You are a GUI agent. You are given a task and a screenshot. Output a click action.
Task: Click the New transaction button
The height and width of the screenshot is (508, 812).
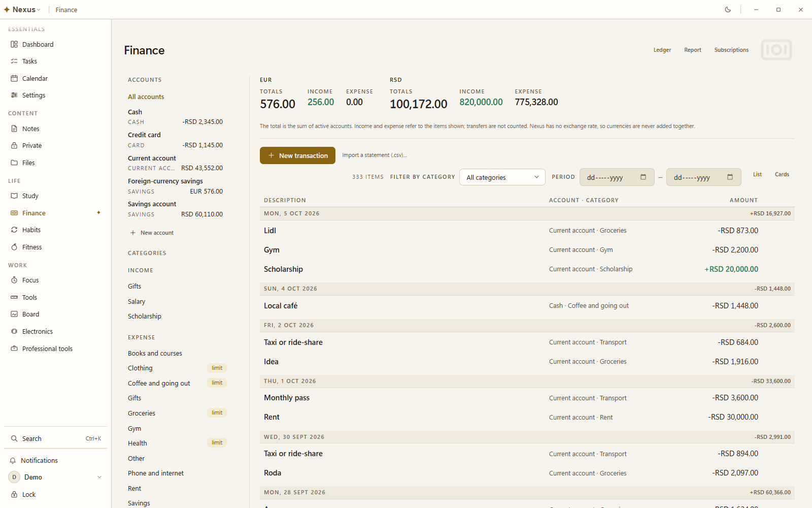click(x=297, y=155)
